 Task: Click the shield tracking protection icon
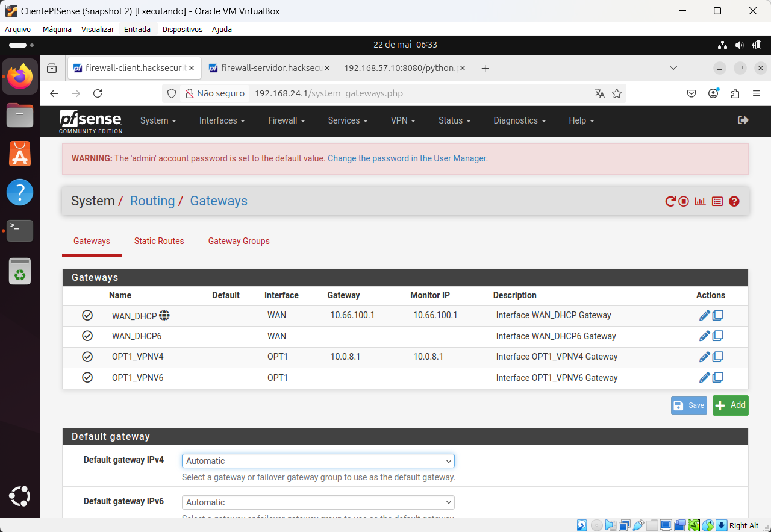coord(172,93)
